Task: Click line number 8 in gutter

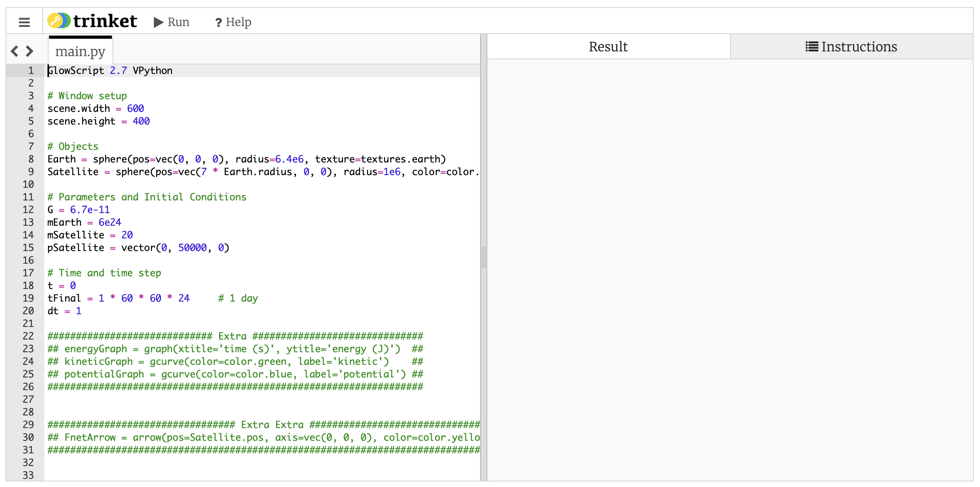Action: point(31,159)
